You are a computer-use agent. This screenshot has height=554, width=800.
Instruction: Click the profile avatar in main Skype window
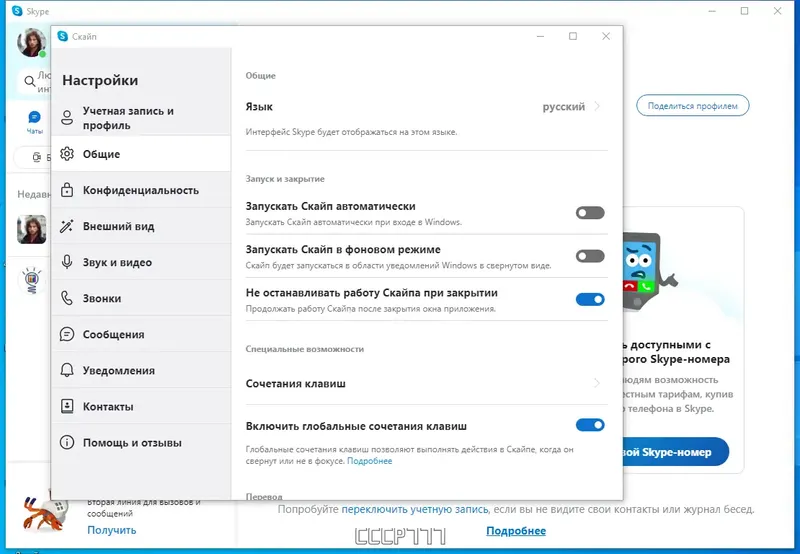pyautogui.click(x=32, y=42)
